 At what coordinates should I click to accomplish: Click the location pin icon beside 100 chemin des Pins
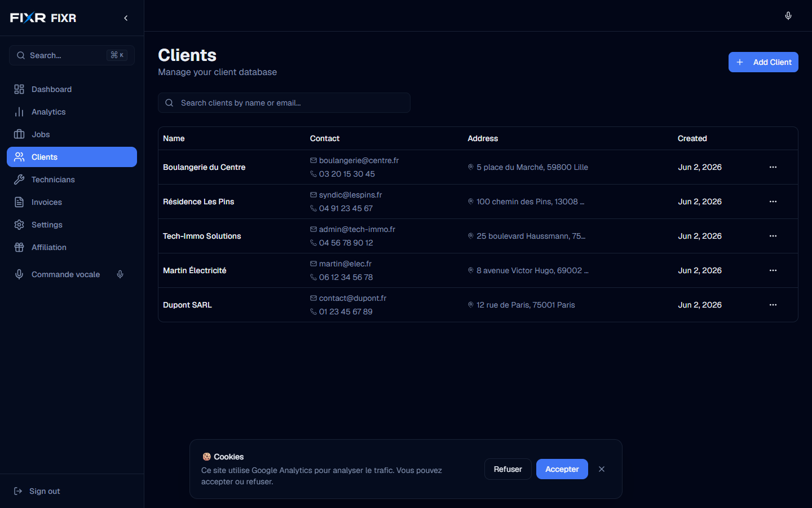(471, 202)
